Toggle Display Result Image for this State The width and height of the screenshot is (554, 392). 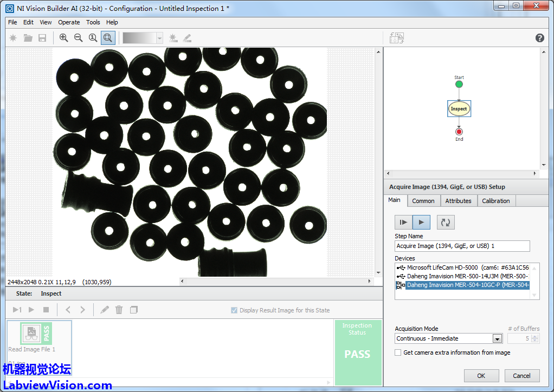point(234,310)
